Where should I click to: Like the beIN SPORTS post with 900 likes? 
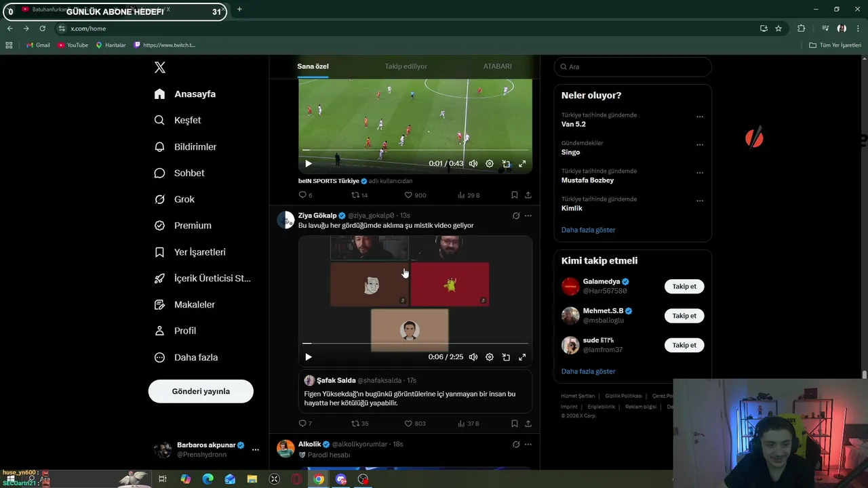(x=415, y=195)
